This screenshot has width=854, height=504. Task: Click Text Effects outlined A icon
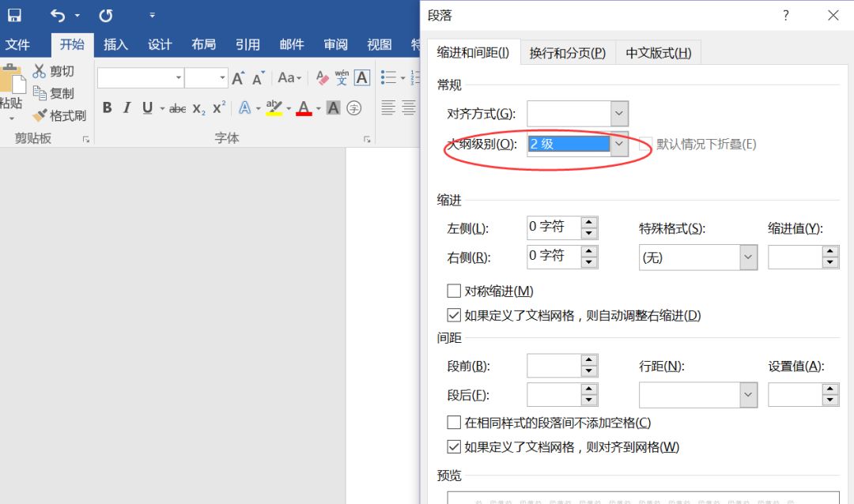pos(245,107)
